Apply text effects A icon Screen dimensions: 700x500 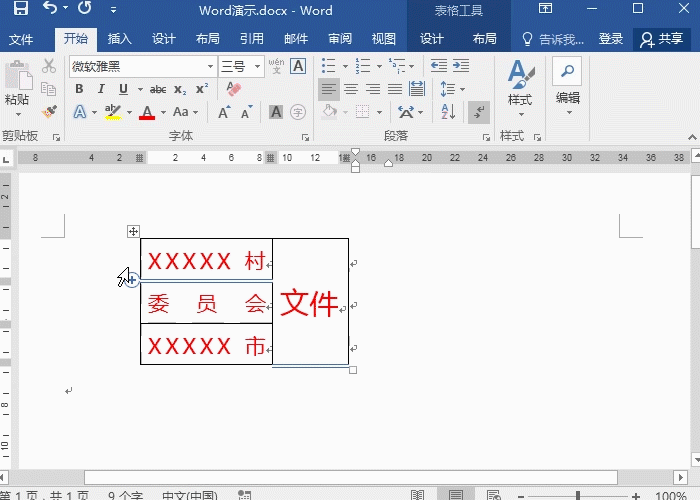pos(80,112)
